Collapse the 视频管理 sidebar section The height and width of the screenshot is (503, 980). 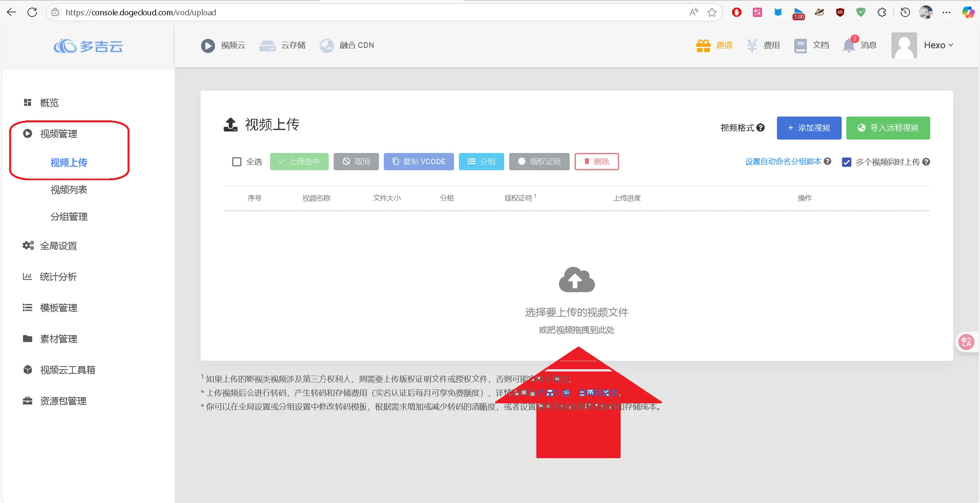click(59, 134)
